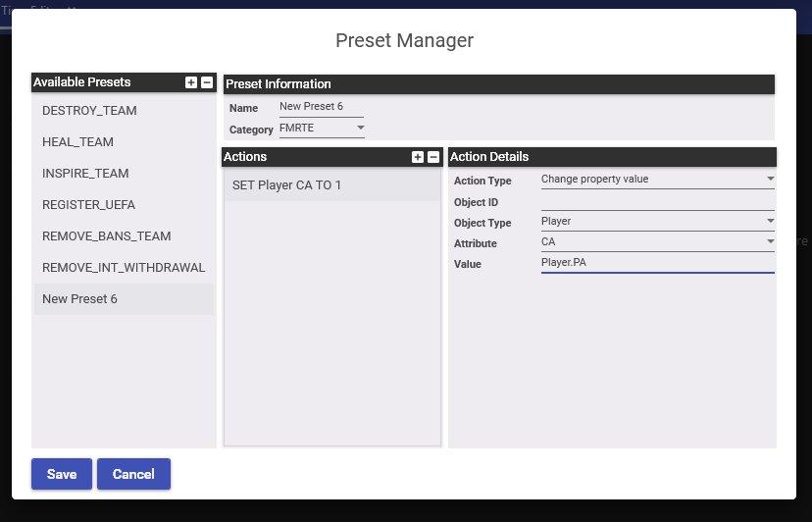Add a new preset with plus icon
The height and width of the screenshot is (522, 812).
(191, 83)
